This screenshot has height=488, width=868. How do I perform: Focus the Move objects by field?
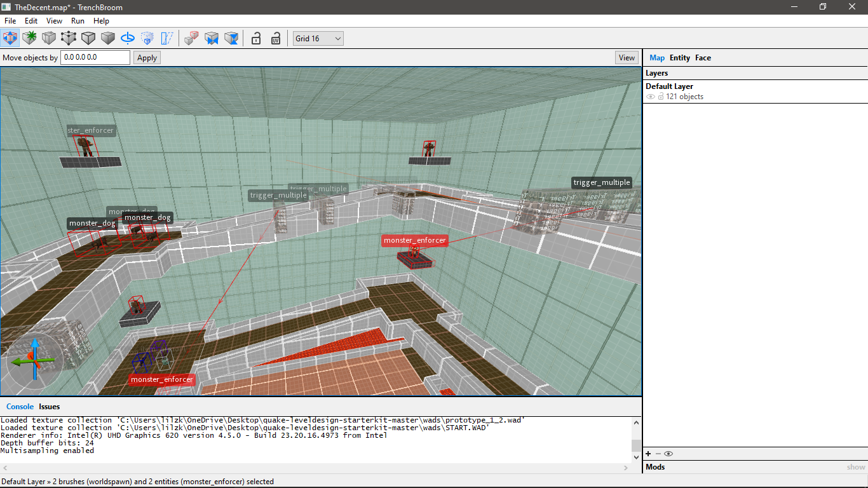pos(95,57)
